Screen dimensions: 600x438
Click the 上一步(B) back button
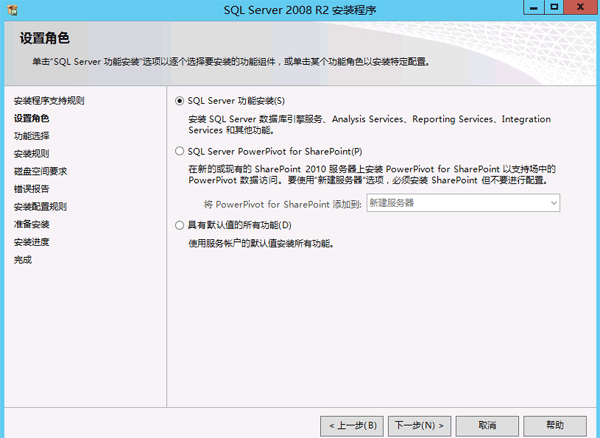coord(352,426)
